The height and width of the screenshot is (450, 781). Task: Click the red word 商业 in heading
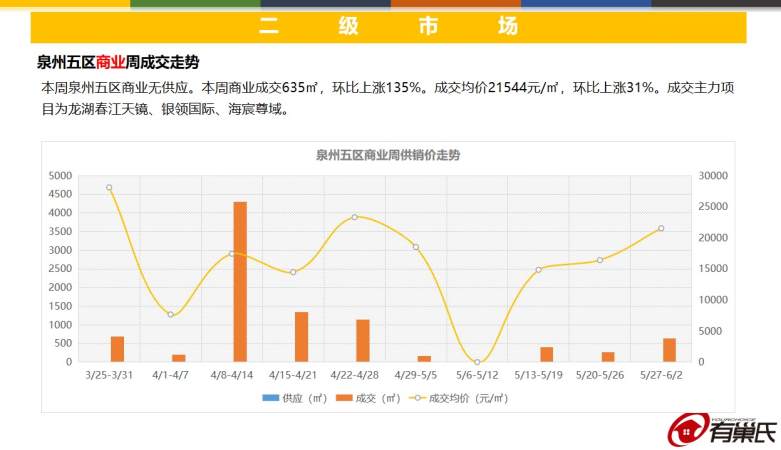(x=110, y=62)
